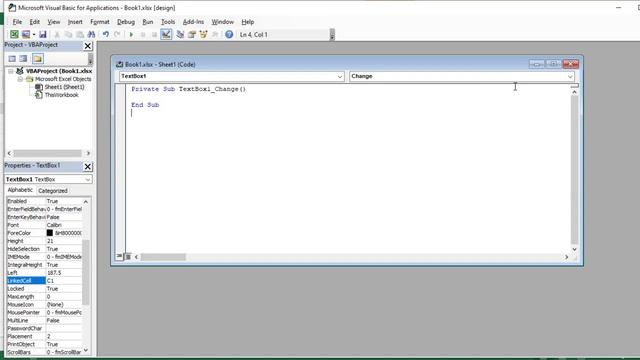Click the Project panel horizontal scroll right arrow
Viewport: 640px width, 360px height.
point(88,153)
